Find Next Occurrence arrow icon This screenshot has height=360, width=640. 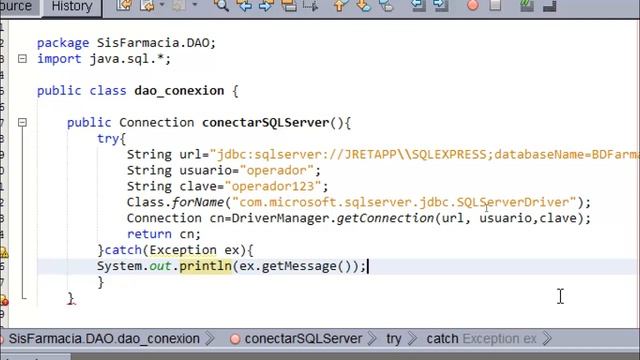tap(267, 5)
